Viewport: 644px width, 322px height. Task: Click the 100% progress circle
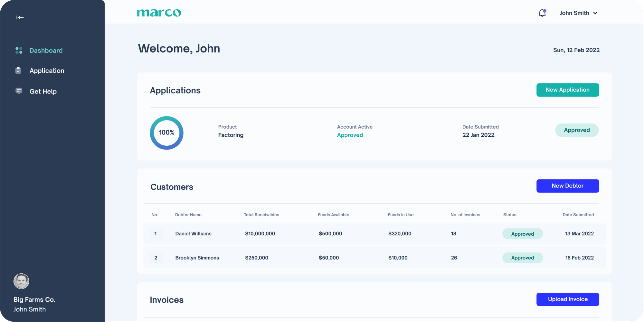click(x=166, y=132)
